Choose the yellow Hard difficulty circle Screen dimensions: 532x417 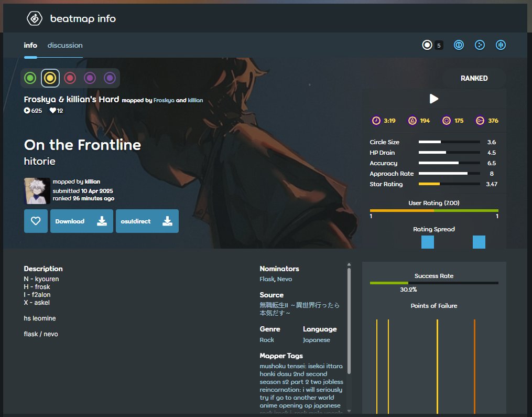(50, 78)
